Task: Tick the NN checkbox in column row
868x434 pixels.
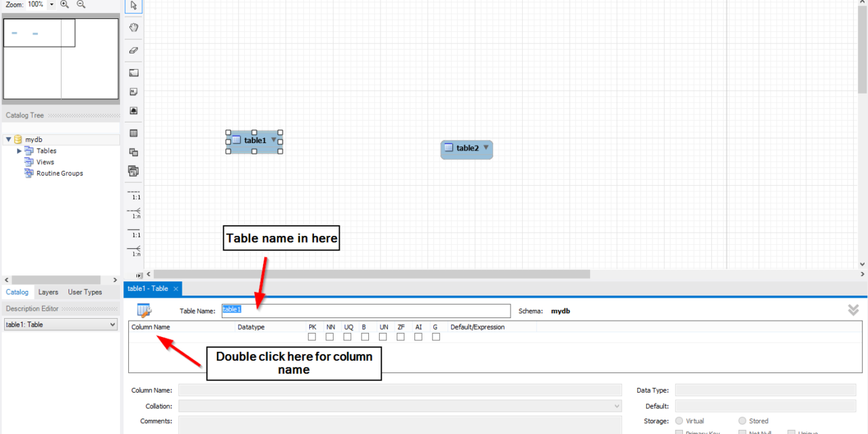Action: click(330, 337)
